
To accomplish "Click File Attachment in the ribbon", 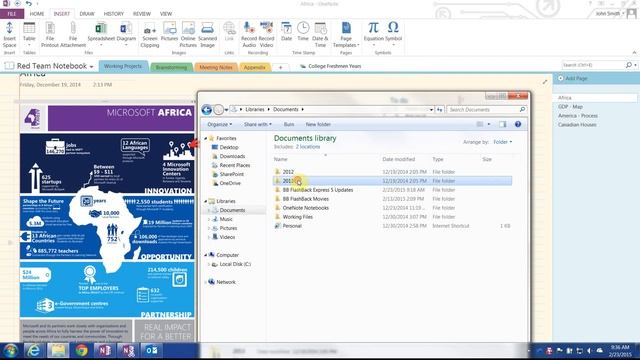I will pos(73,35).
